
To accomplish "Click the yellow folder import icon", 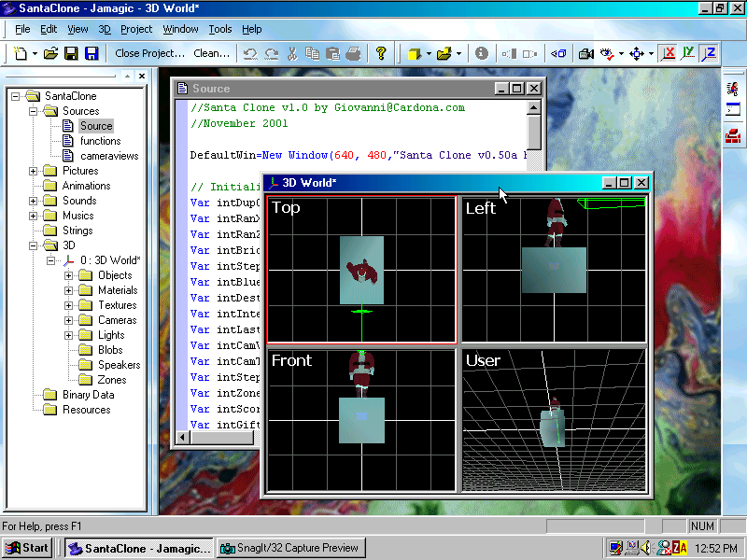I will (x=444, y=54).
